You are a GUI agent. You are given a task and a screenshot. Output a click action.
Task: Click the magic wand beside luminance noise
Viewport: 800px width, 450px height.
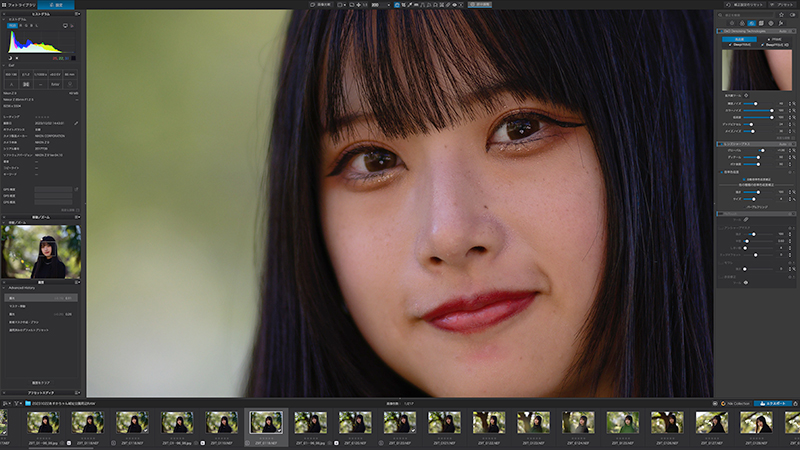(x=793, y=104)
